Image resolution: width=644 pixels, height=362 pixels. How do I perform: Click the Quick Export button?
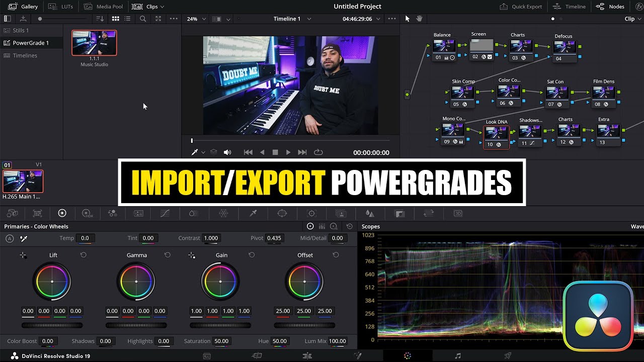(x=521, y=7)
